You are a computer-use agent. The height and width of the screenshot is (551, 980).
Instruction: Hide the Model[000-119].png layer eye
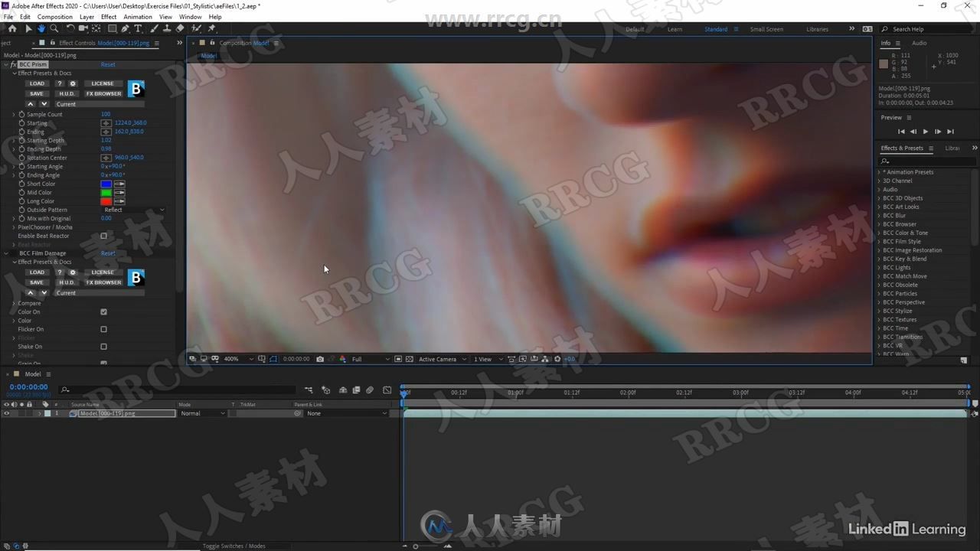point(6,413)
